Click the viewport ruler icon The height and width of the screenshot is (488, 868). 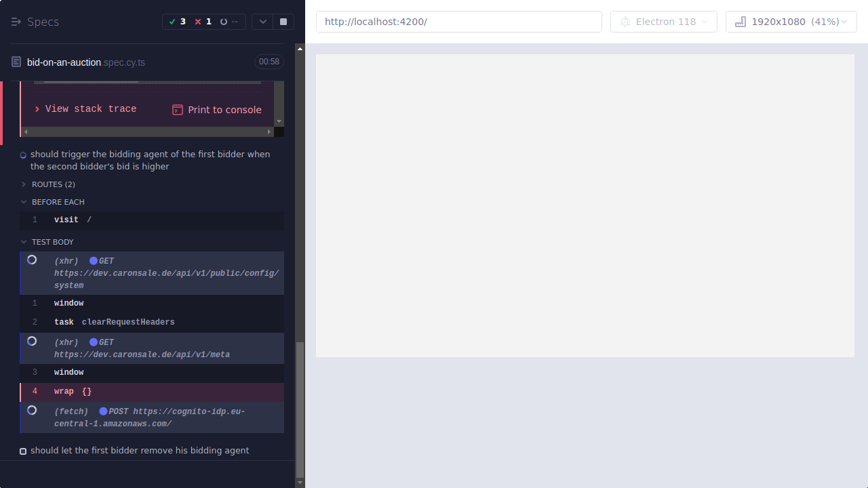pos(740,21)
